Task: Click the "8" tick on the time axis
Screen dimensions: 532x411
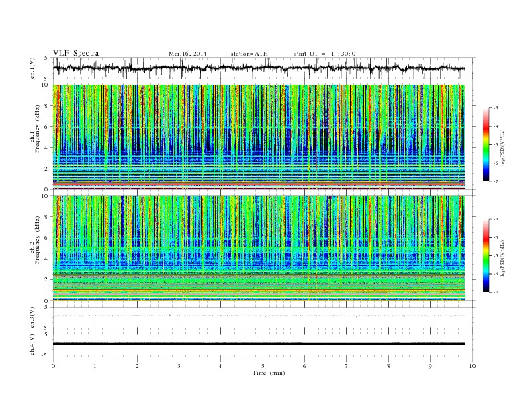Action: (x=388, y=366)
